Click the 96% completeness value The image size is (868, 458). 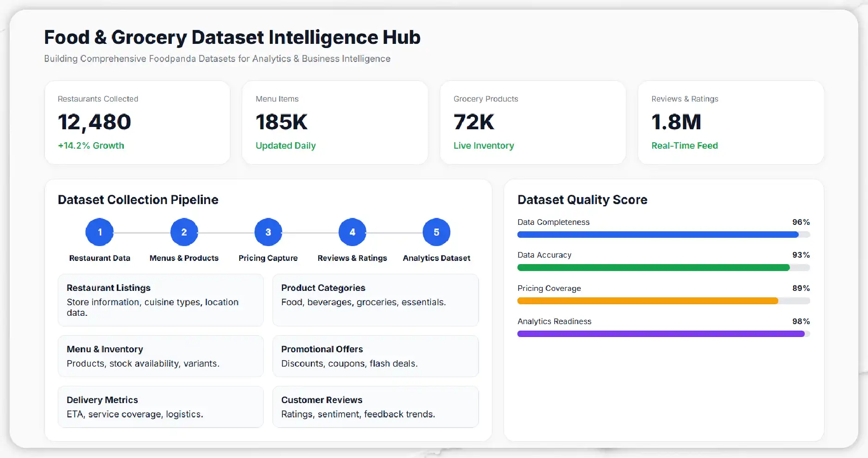click(801, 222)
